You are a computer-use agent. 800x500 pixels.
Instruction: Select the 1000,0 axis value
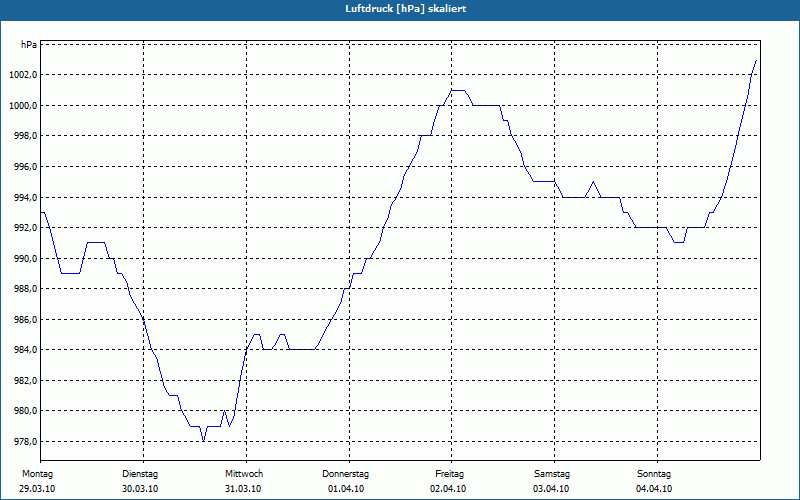pyautogui.click(x=23, y=106)
